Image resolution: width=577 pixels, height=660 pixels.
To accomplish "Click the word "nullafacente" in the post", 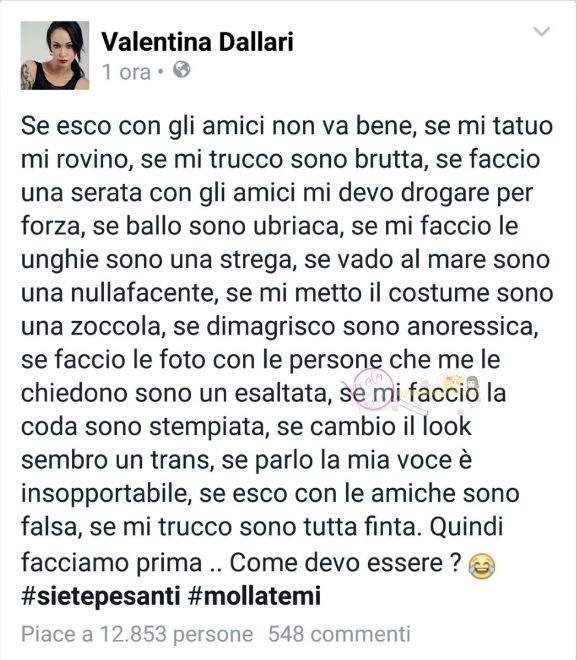I will coord(143,293).
